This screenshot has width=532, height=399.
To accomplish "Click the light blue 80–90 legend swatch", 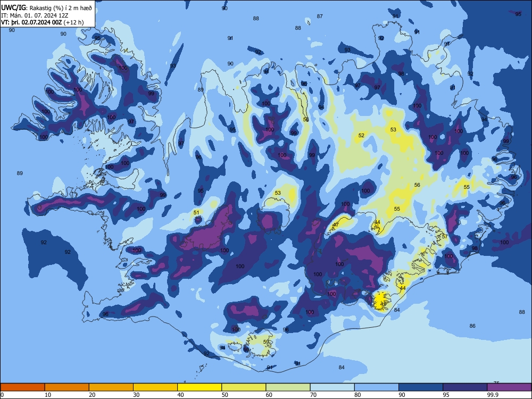I will pyautogui.click(x=377, y=387).
